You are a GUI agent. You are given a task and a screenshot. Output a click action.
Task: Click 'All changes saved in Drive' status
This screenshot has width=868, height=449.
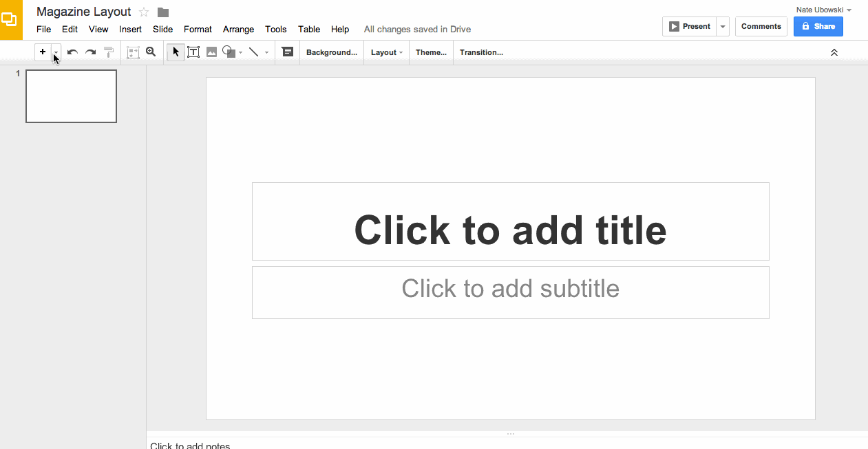tap(417, 30)
